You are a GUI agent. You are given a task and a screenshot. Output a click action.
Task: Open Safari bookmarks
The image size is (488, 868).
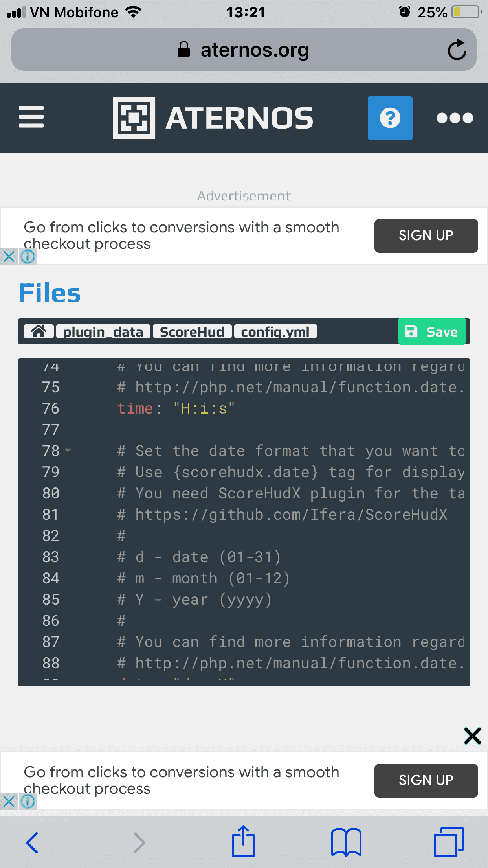coord(346,842)
